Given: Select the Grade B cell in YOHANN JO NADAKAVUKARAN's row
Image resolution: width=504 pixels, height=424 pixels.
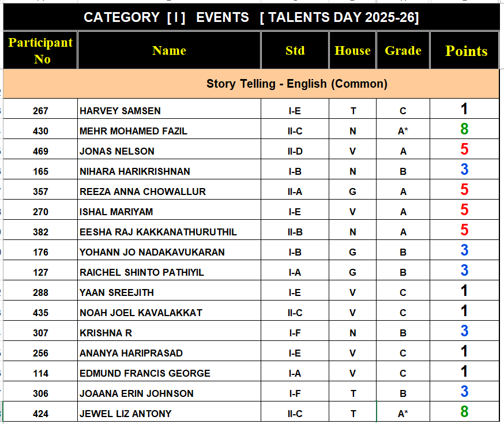Looking at the screenshot, I should point(403,250).
